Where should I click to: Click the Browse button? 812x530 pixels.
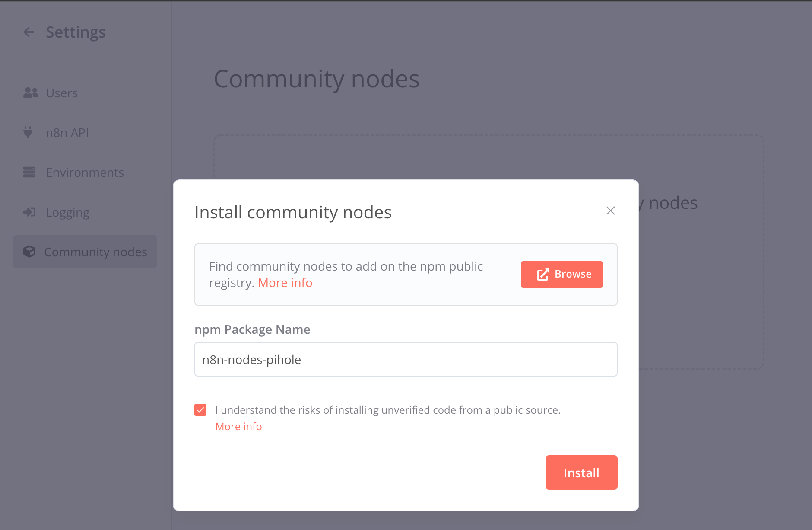click(561, 275)
